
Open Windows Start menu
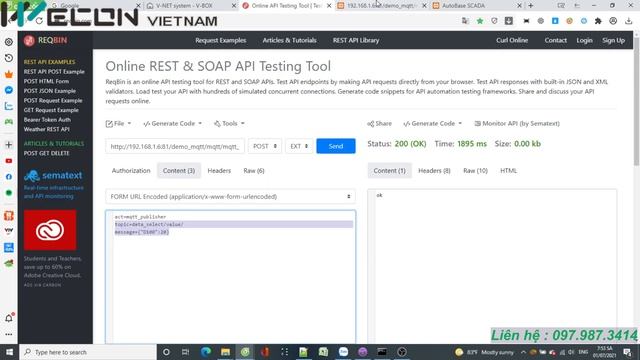coord(9,352)
